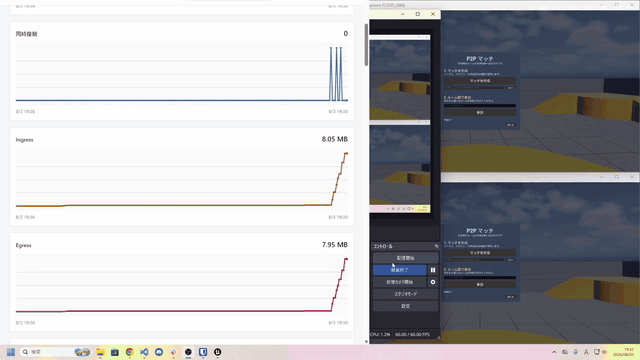Screen dimensions: 640x360
Task: Open File Explorer from the taskbar
Action: point(100,352)
